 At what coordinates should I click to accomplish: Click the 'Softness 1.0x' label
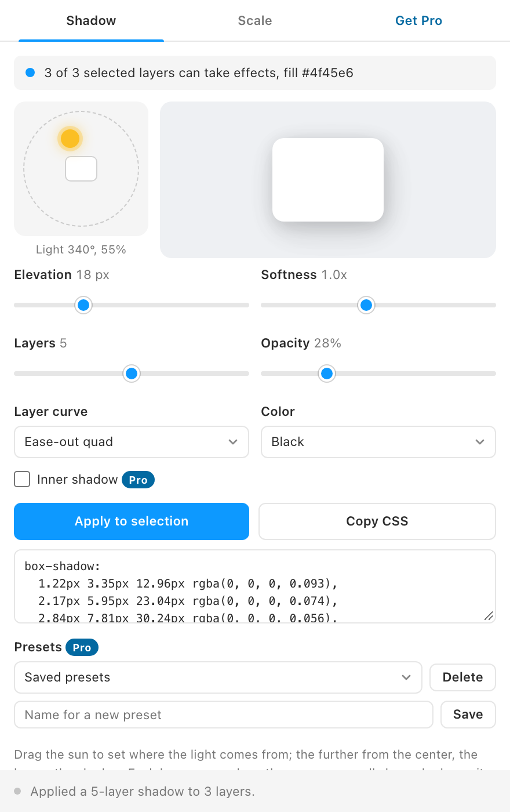(x=304, y=275)
